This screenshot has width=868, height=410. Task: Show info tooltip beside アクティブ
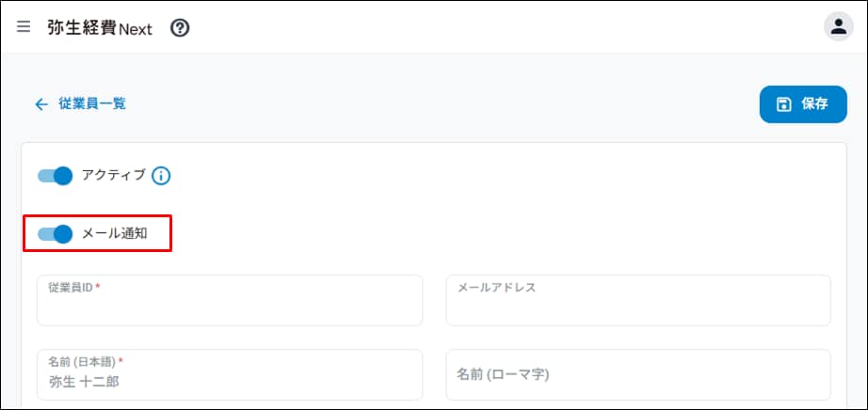161,176
